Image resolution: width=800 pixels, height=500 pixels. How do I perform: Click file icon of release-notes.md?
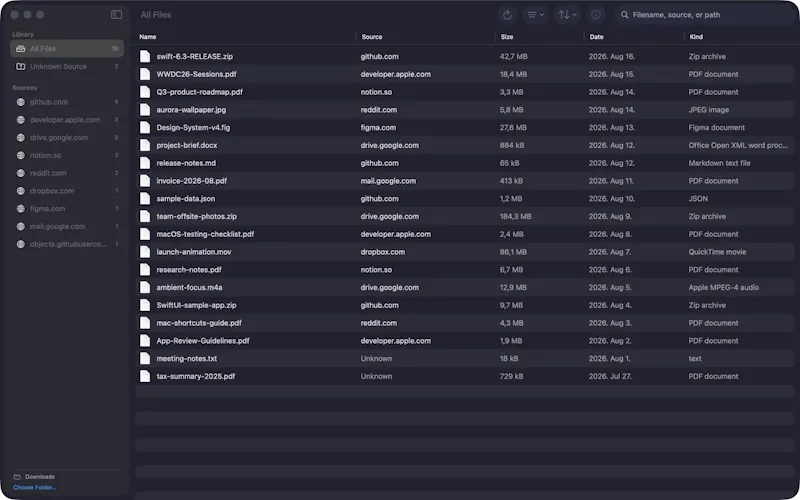(145, 163)
